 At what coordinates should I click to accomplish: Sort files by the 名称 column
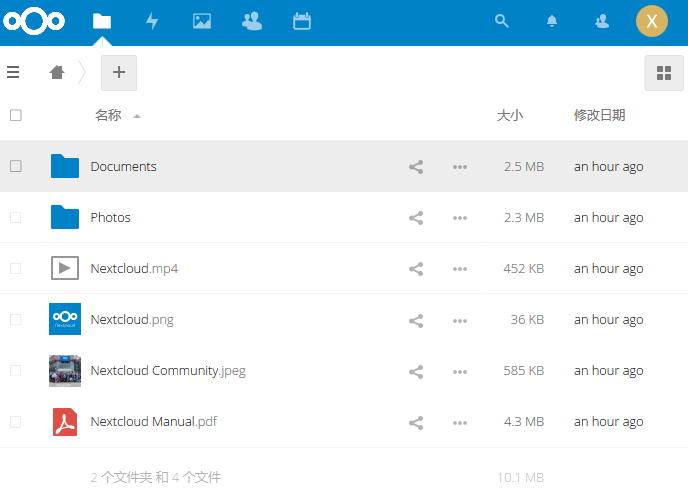point(108,115)
